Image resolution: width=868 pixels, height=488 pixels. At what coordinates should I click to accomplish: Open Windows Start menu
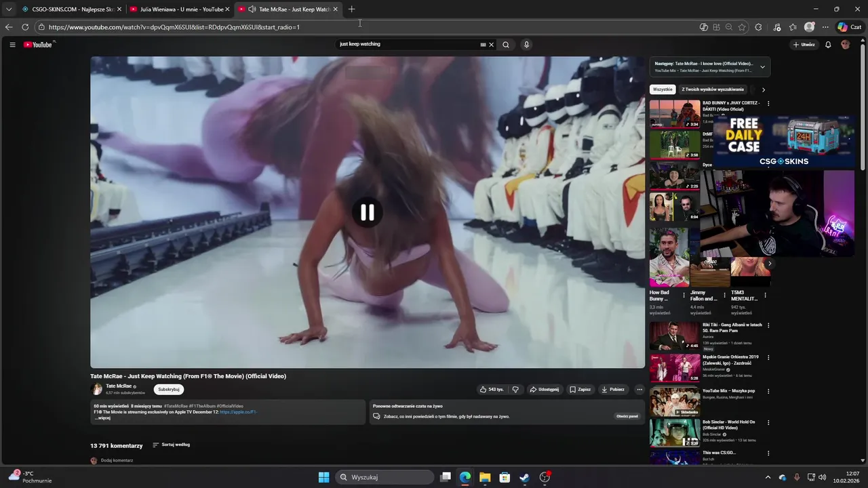[x=323, y=477]
